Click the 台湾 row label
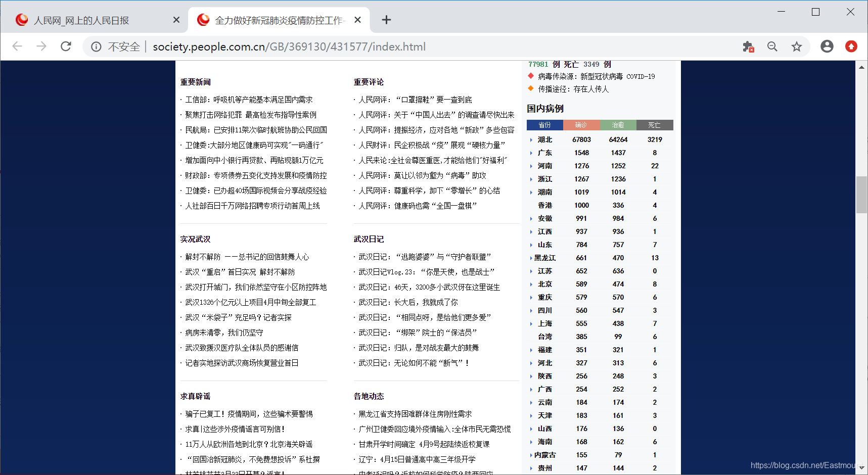Screen dimensions: 868x475 coord(545,337)
